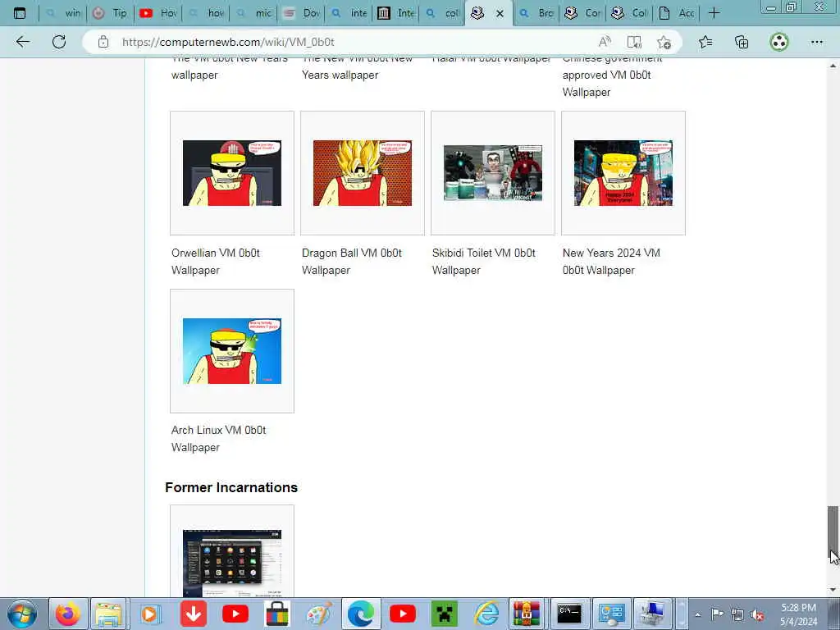Image resolution: width=840 pixels, height=630 pixels.
Task: Click the scrollbar down arrow
Action: [x=833, y=591]
